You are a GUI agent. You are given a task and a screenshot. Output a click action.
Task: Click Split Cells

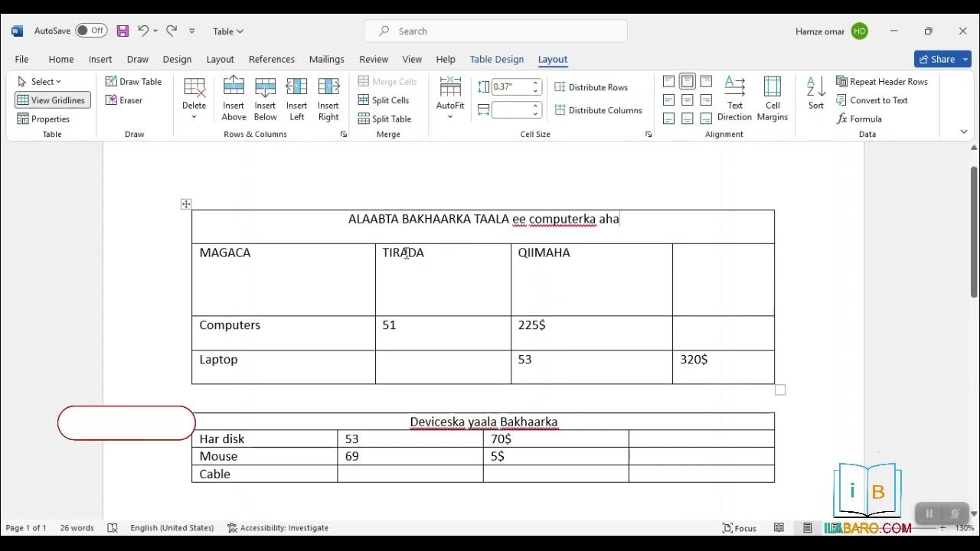tap(384, 100)
